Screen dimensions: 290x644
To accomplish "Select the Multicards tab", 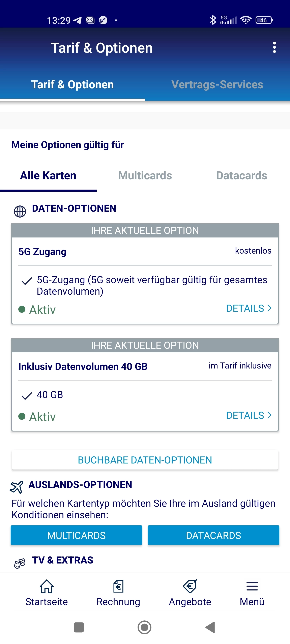I will (145, 175).
